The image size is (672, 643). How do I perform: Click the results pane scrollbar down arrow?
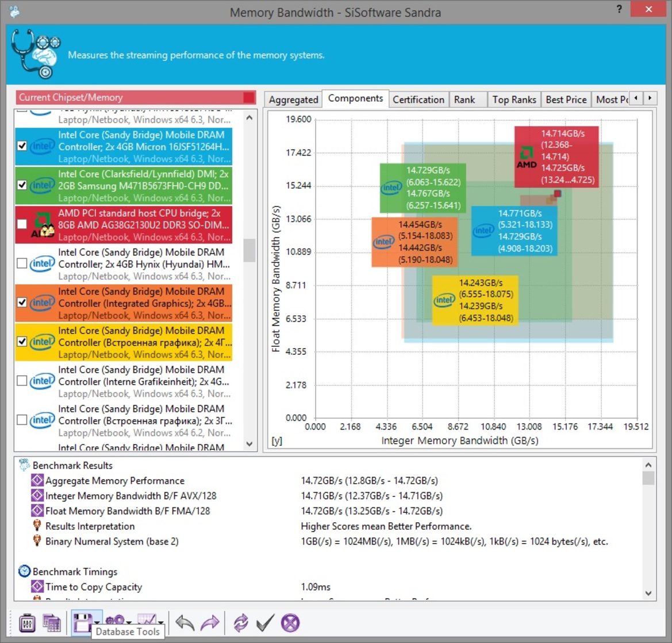pos(648,594)
